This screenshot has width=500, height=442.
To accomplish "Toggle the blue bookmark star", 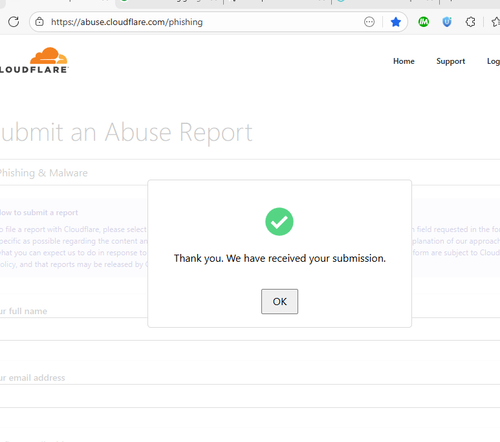I will click(x=396, y=22).
